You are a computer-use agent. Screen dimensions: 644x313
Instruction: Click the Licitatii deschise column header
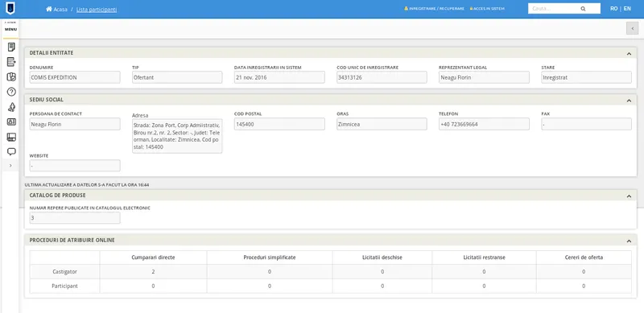(x=382, y=257)
